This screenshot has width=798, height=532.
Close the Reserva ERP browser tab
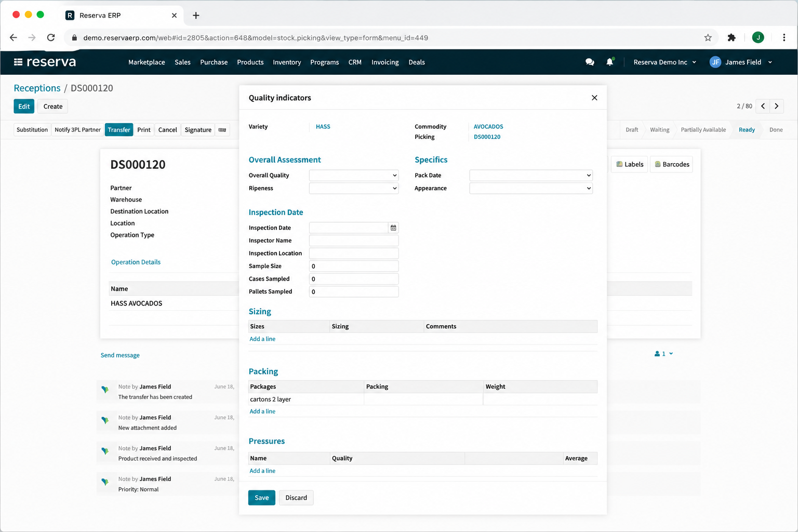pyautogui.click(x=174, y=16)
